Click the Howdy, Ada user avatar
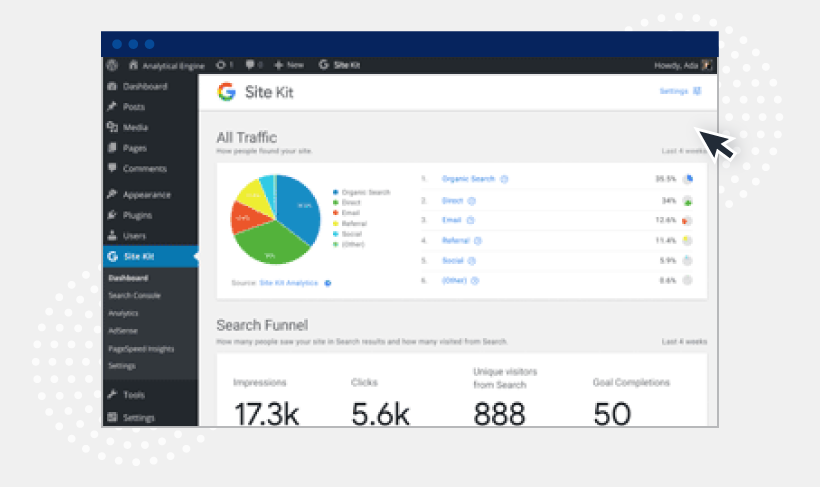820x487 pixels. [x=707, y=65]
